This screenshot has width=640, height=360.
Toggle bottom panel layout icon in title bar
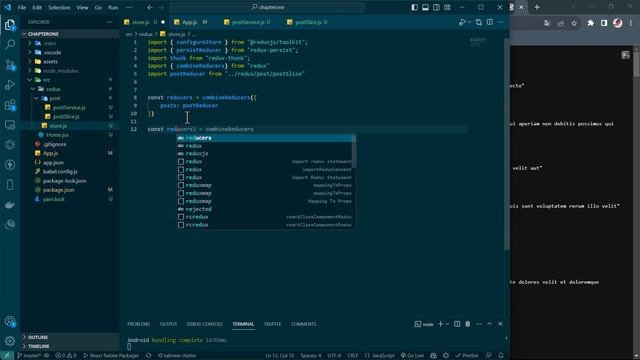click(x=425, y=7)
